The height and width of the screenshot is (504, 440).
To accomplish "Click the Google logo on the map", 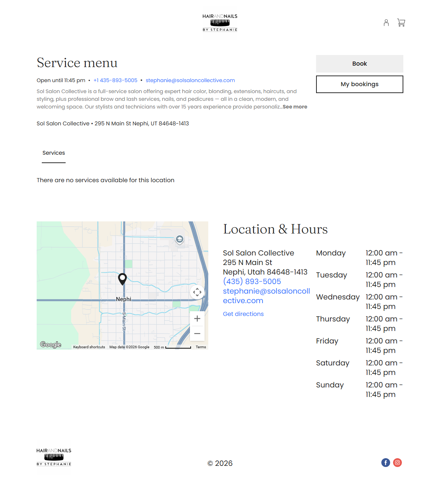I will (51, 345).
